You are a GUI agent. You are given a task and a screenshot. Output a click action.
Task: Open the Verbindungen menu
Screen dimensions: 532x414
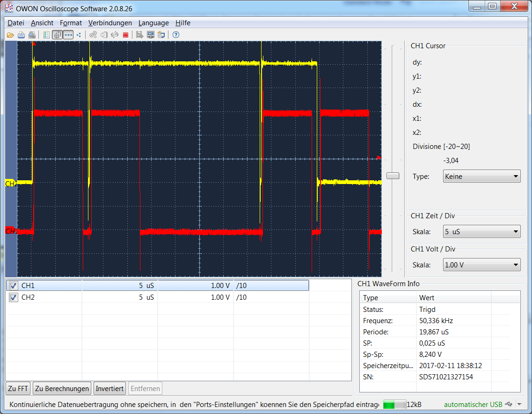coord(110,23)
